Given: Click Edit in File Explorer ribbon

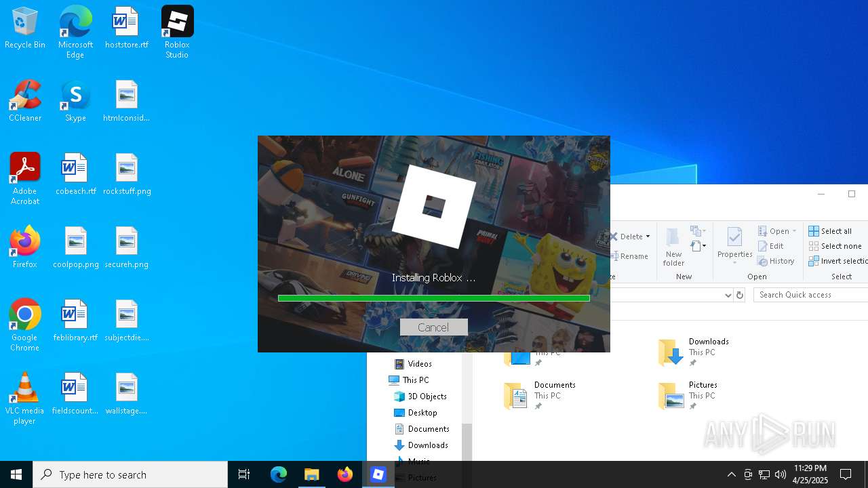Looking at the screenshot, I should [x=771, y=246].
